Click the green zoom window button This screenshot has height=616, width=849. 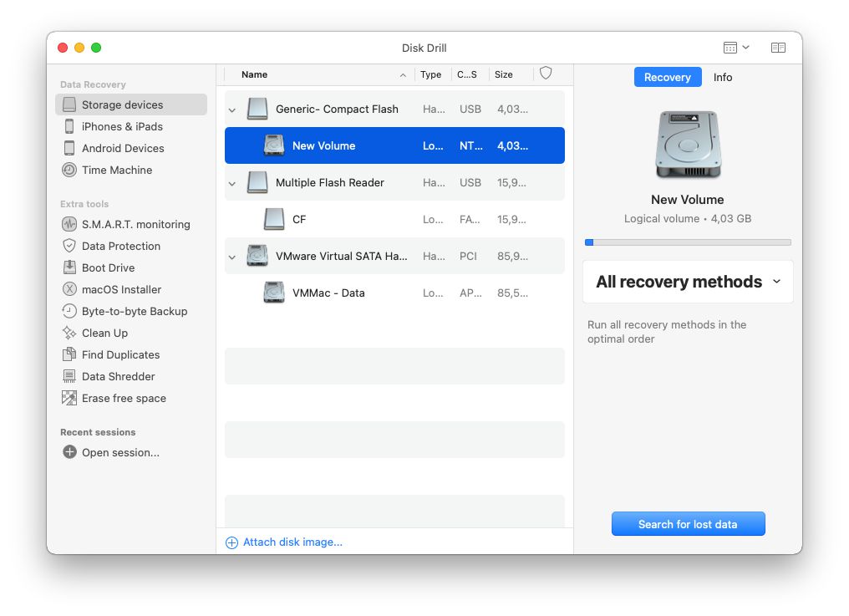96,48
